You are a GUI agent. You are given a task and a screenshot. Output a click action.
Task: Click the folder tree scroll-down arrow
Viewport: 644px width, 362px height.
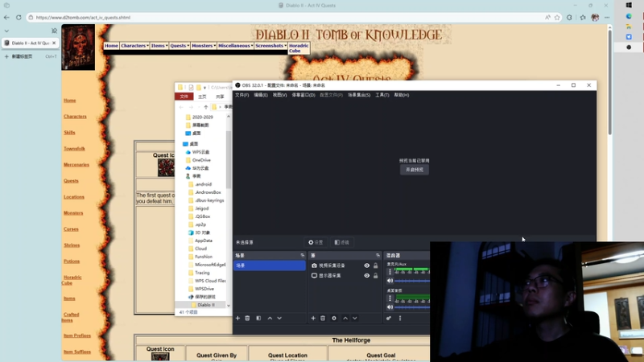pos(229,306)
